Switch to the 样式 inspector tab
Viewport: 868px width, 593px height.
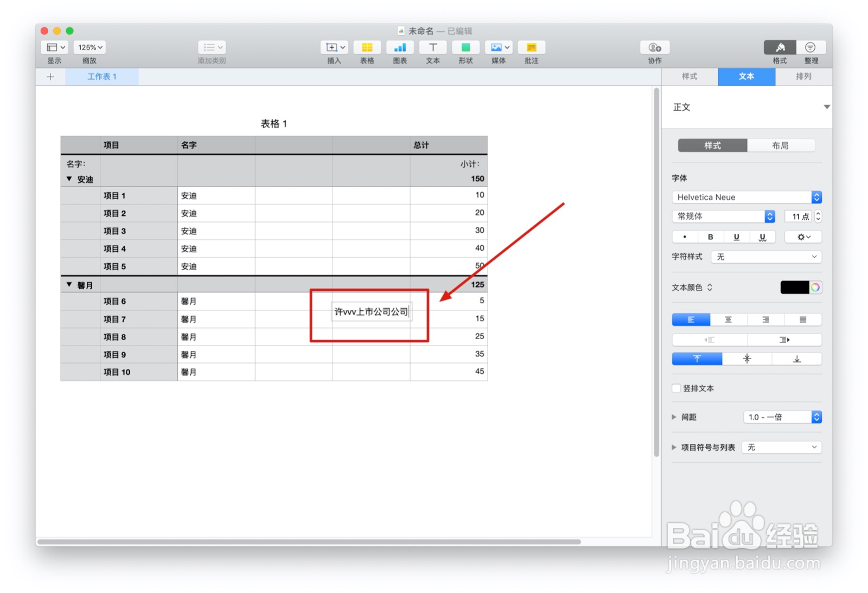pyautogui.click(x=690, y=76)
